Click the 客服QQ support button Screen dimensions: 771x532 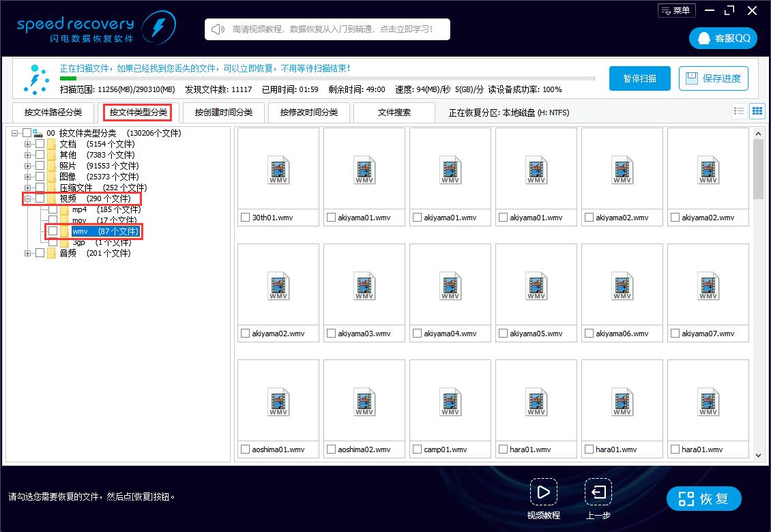(x=723, y=38)
